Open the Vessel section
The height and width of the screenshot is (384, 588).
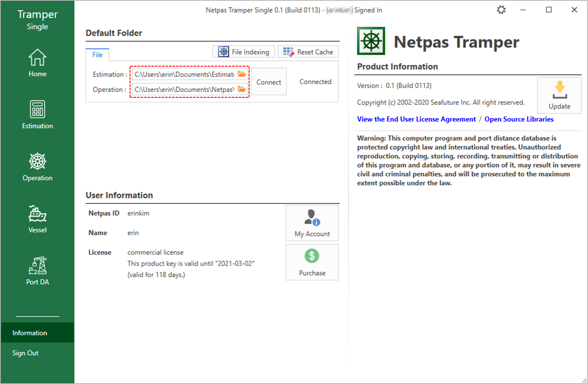(37, 219)
